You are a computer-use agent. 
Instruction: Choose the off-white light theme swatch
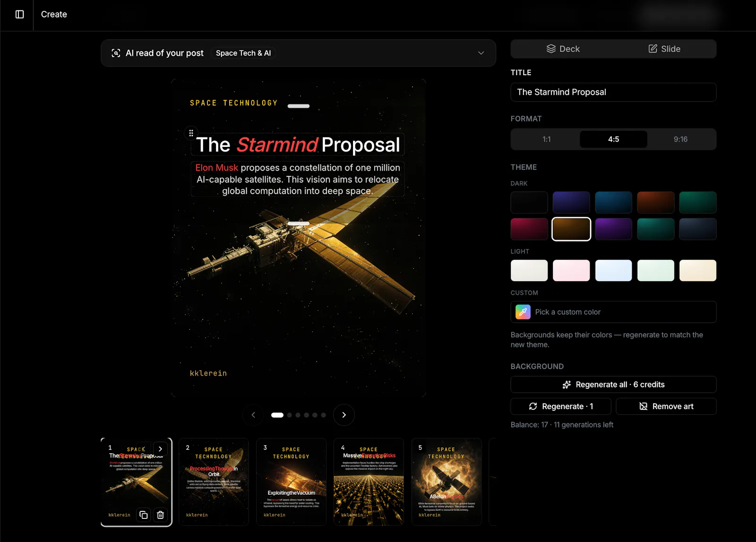tap(529, 270)
